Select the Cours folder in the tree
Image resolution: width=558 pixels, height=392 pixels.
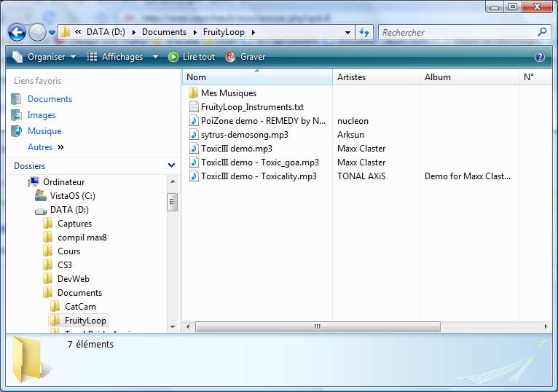[x=68, y=251]
